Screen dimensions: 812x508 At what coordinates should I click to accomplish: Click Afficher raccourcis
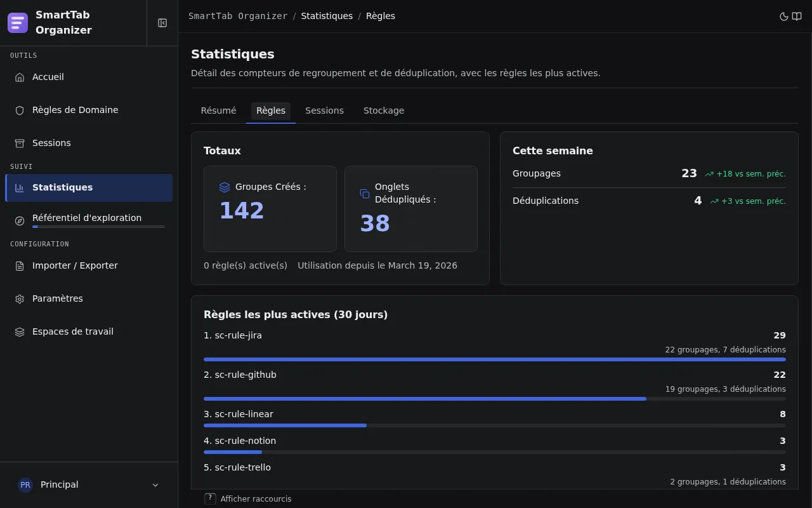pyautogui.click(x=256, y=499)
